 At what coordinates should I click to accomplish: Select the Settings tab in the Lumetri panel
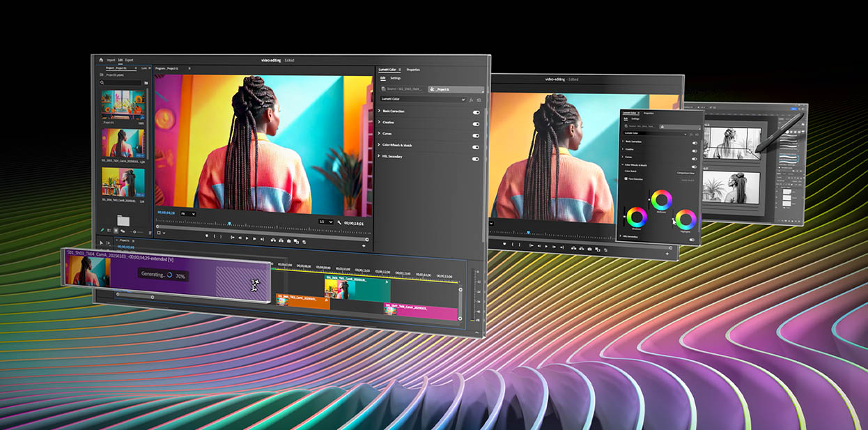click(395, 79)
